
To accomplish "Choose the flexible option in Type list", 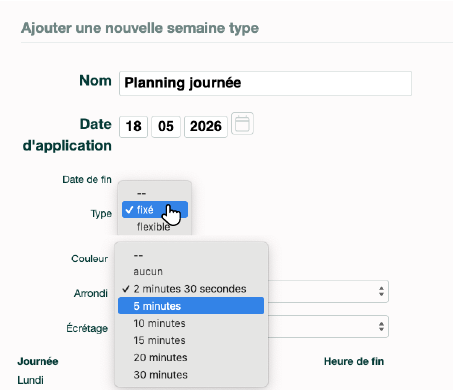I will 155,227.
